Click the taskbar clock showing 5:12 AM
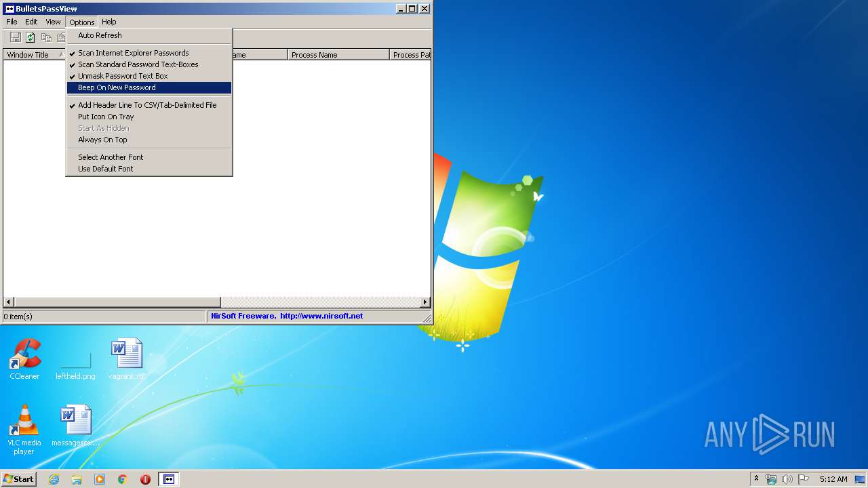868x488 pixels. [833, 479]
